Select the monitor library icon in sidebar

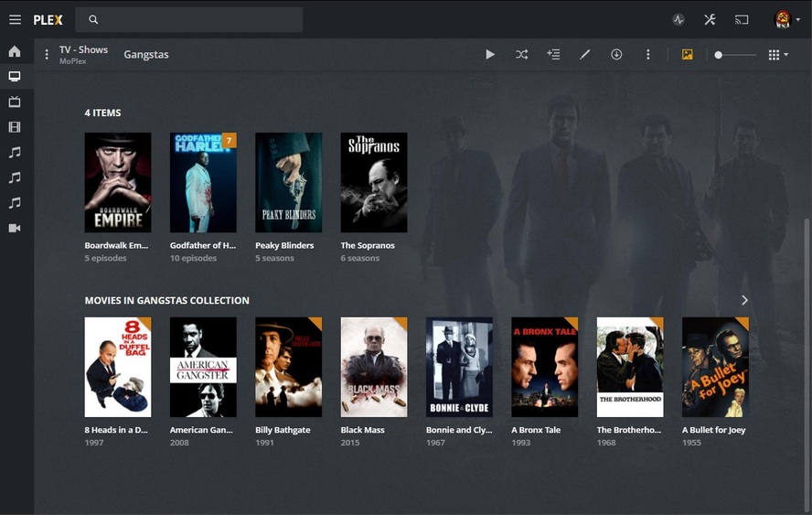[15, 77]
